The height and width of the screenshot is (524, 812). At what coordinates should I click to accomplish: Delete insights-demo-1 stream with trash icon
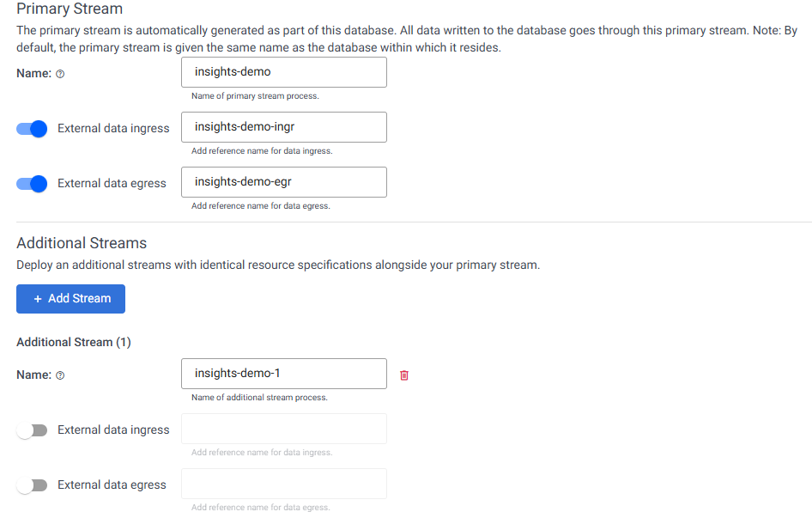point(404,375)
